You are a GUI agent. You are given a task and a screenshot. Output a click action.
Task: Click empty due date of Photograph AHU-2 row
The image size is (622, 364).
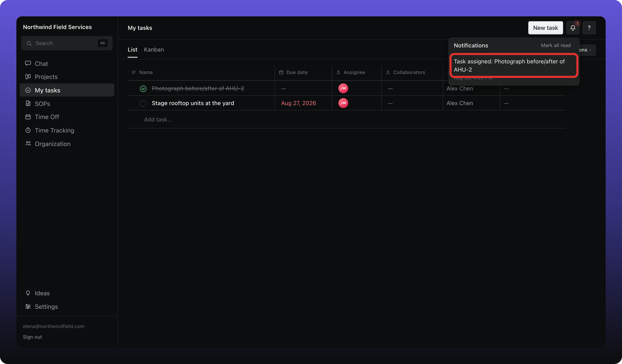304,89
